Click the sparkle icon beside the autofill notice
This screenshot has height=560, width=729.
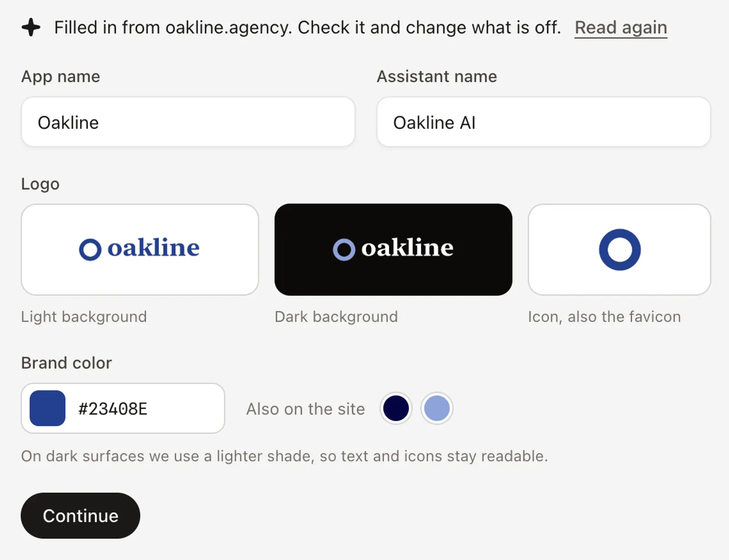pos(31,27)
